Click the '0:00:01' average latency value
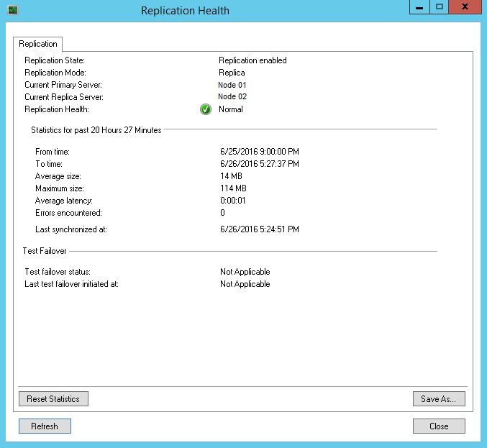487x448 pixels. coord(232,201)
